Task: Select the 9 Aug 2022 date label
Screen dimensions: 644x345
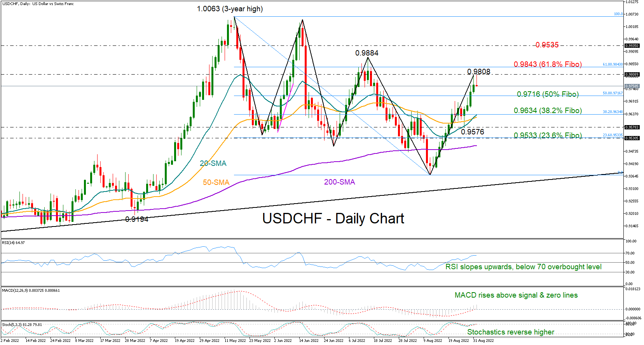Action: pyautogui.click(x=433, y=340)
